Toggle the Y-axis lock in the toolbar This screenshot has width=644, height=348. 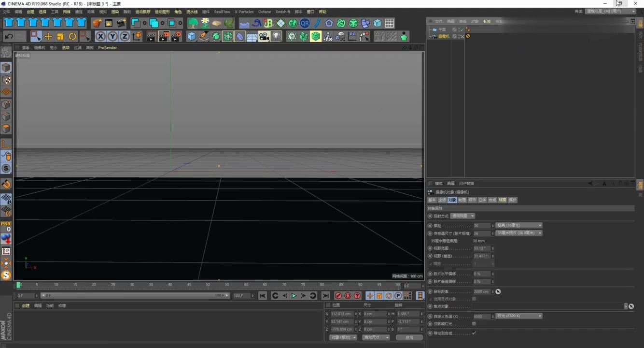113,36
